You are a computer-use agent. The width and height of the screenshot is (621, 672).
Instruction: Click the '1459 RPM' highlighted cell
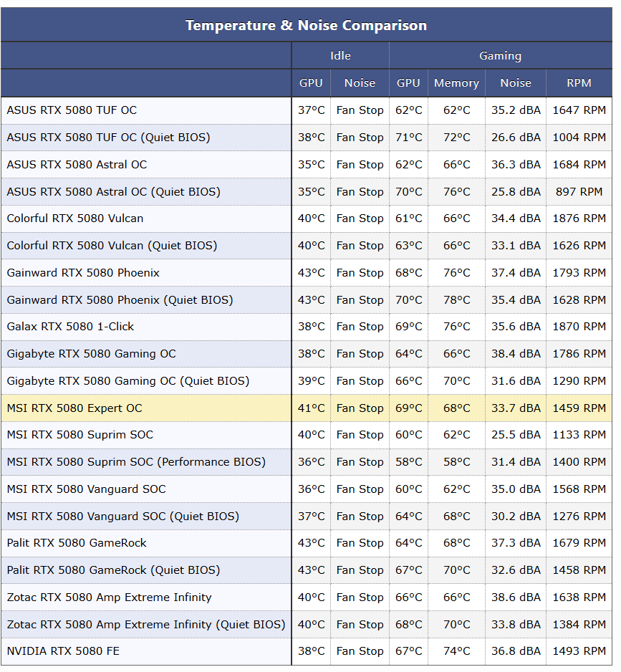point(579,408)
